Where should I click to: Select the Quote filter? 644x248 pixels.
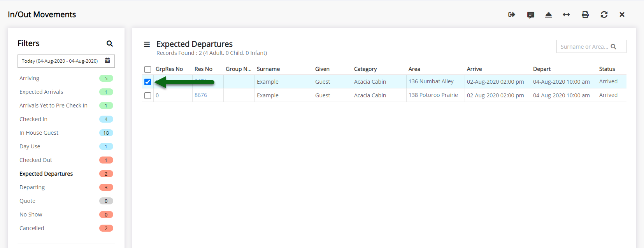(x=27, y=201)
